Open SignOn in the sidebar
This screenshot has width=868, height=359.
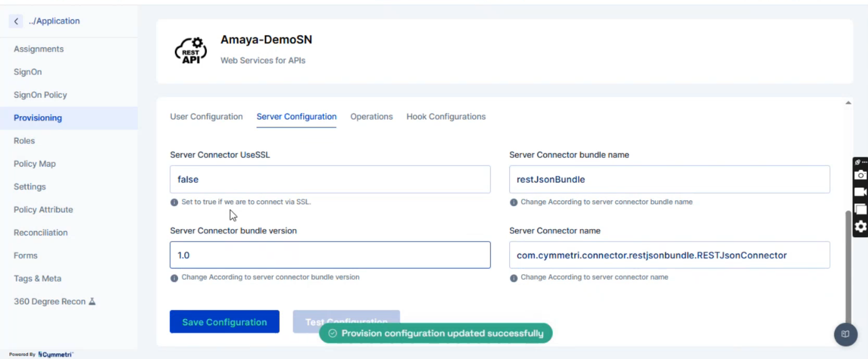point(27,72)
